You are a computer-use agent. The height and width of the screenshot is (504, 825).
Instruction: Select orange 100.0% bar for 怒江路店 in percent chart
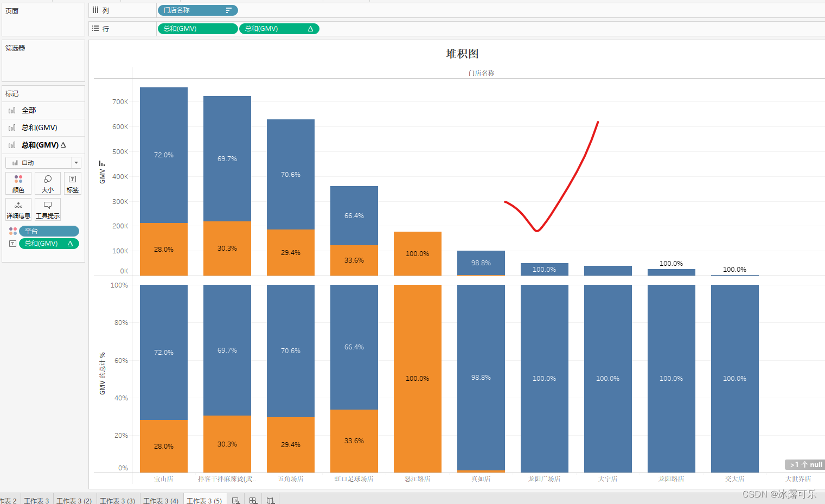pos(418,379)
